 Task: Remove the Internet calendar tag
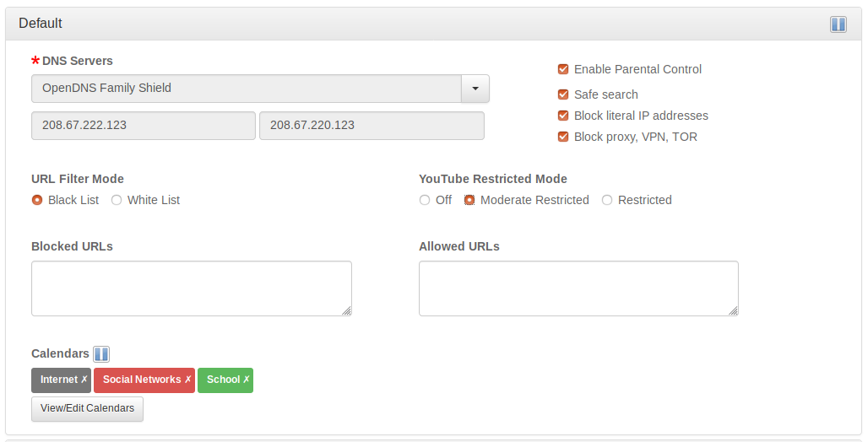[x=84, y=380]
